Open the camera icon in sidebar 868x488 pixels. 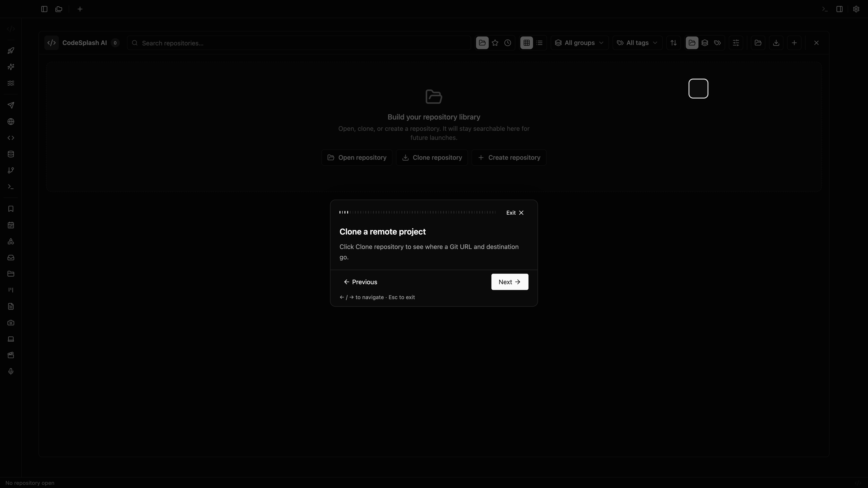tap(11, 323)
